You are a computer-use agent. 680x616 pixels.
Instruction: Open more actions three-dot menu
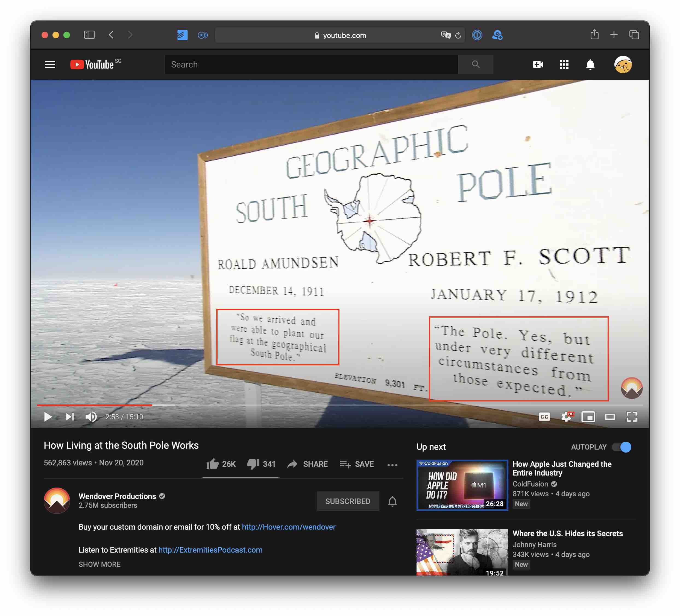coord(392,465)
